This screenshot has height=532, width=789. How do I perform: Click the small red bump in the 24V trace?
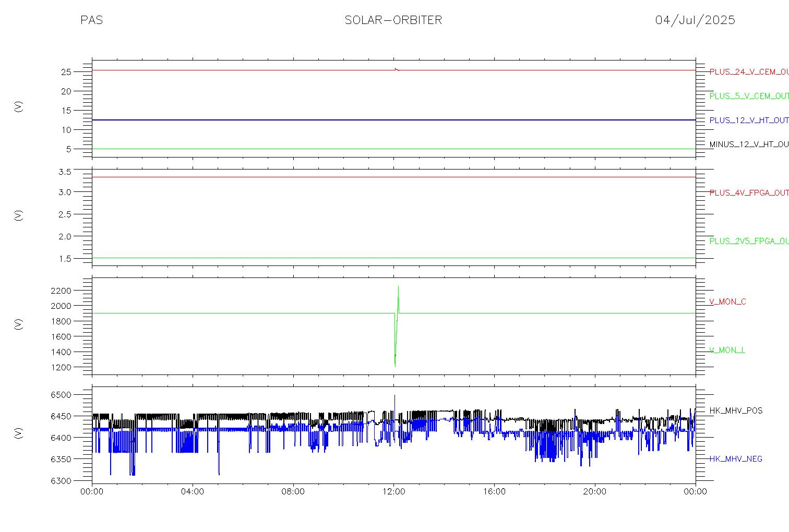[x=397, y=69]
